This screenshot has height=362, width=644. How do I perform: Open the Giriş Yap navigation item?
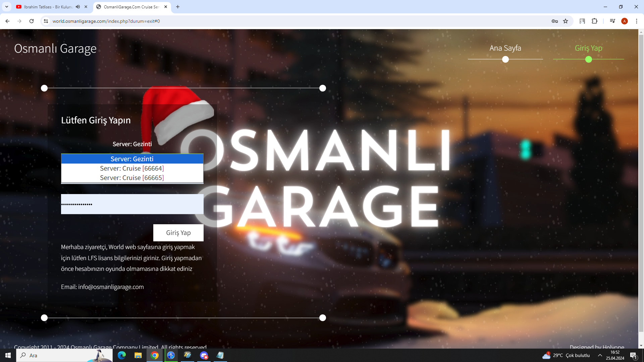(589, 48)
